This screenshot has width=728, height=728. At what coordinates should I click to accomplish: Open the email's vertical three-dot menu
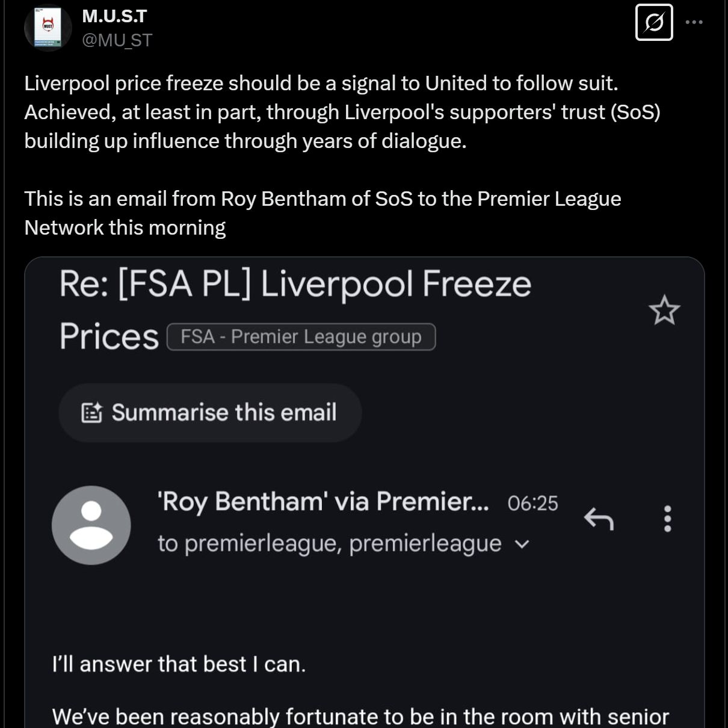(x=667, y=519)
